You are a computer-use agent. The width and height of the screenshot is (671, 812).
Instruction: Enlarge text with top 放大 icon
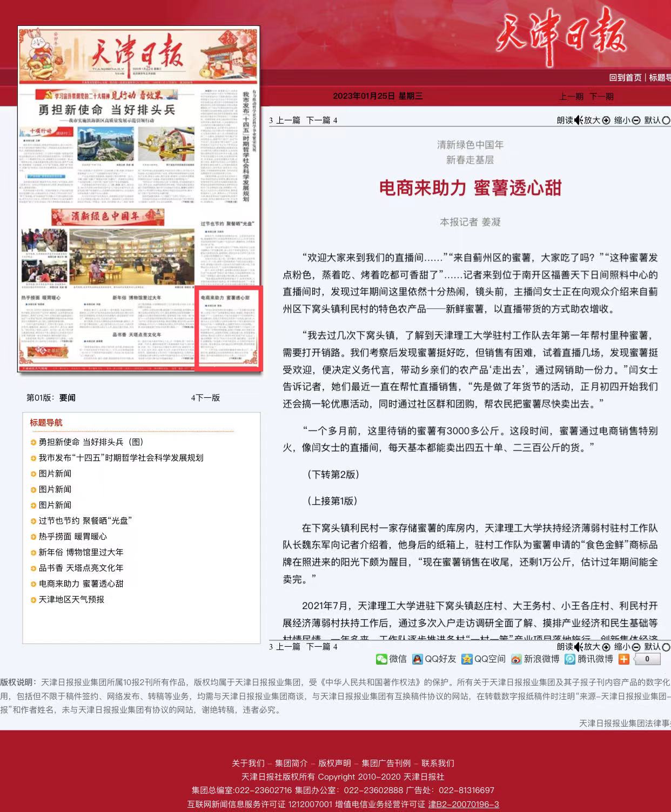click(606, 120)
